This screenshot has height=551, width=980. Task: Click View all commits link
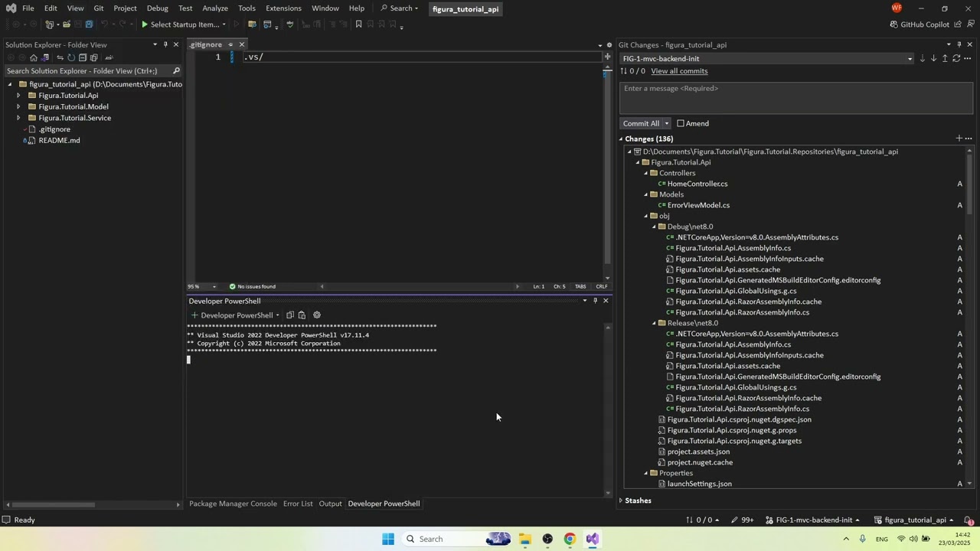click(679, 71)
